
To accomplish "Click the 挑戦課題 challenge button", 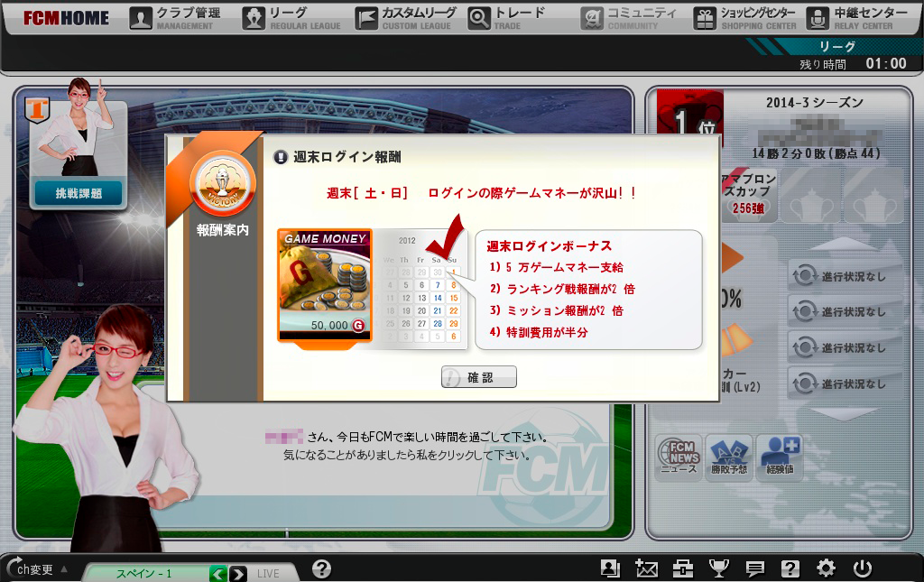I will (79, 193).
